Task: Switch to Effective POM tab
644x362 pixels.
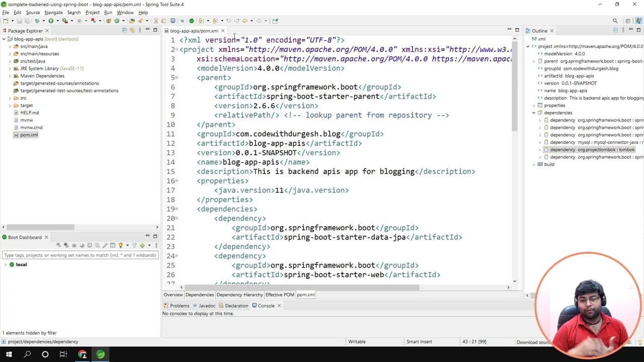Action: pos(280,295)
